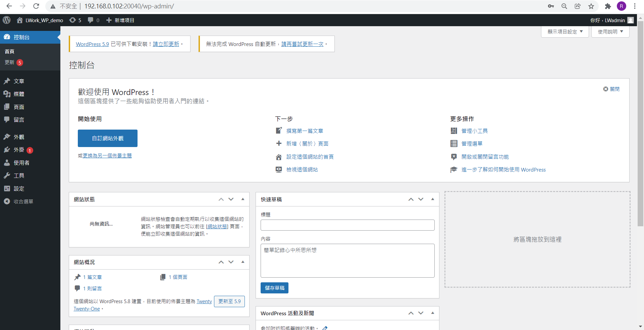The image size is (644, 330).
Task: Click the 管理選單 menu icon
Action: pyautogui.click(x=454, y=144)
